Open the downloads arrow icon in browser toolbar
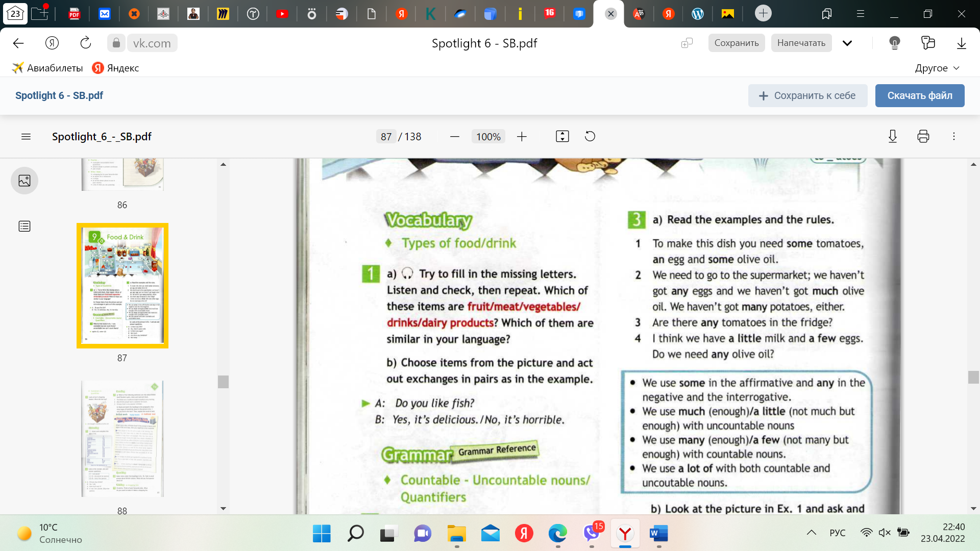 coord(962,43)
